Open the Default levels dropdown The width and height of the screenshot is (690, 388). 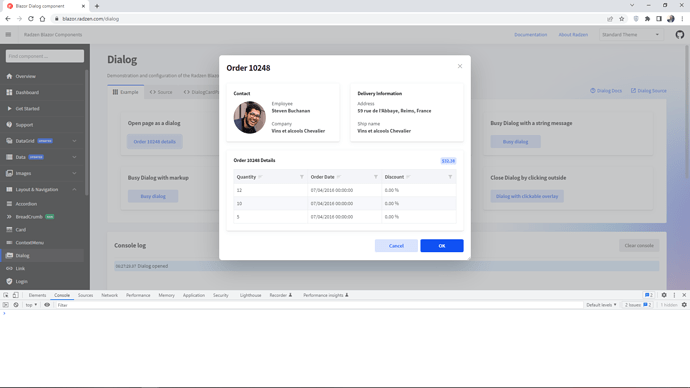[601, 305]
